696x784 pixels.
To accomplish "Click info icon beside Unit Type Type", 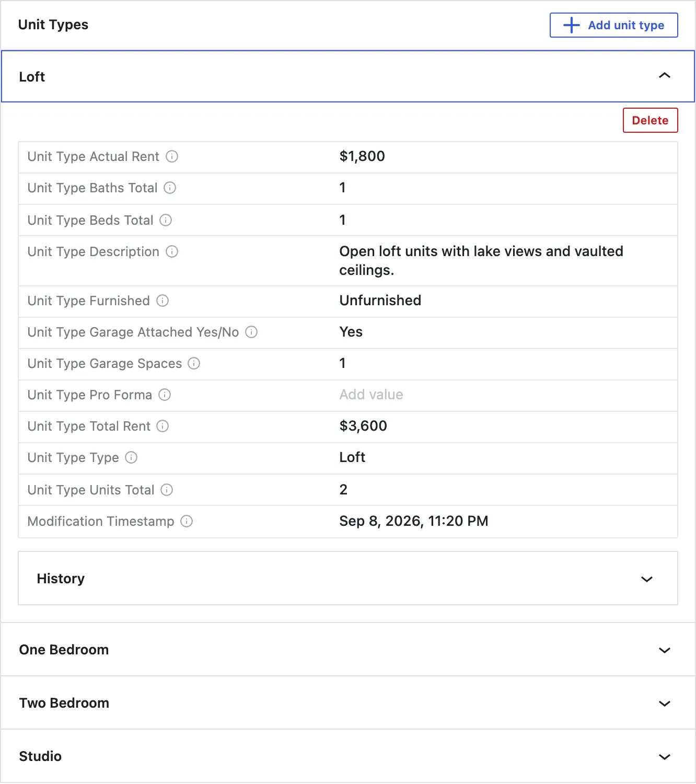I will [131, 458].
